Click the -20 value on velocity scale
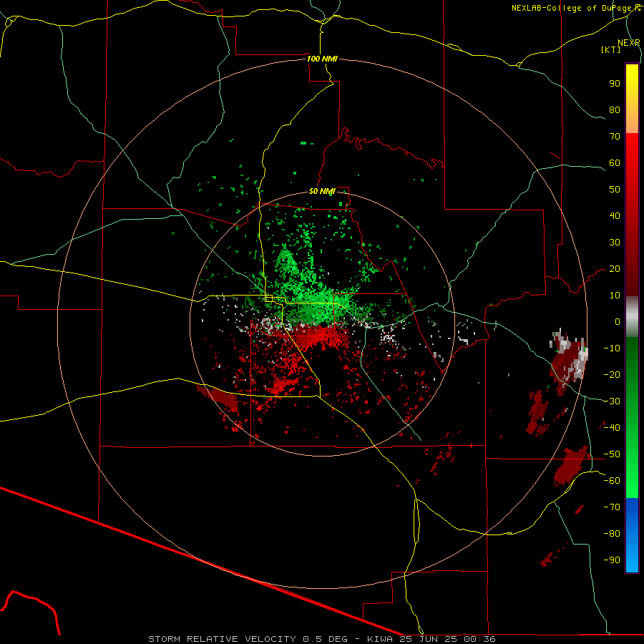 coord(612,375)
